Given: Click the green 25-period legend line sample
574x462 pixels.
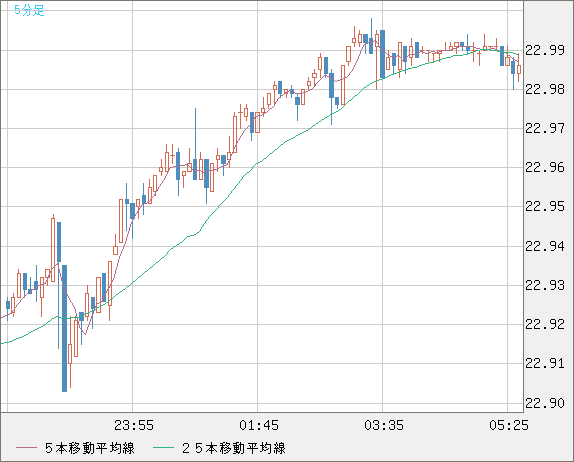Looking at the screenshot, I should 163,448.
